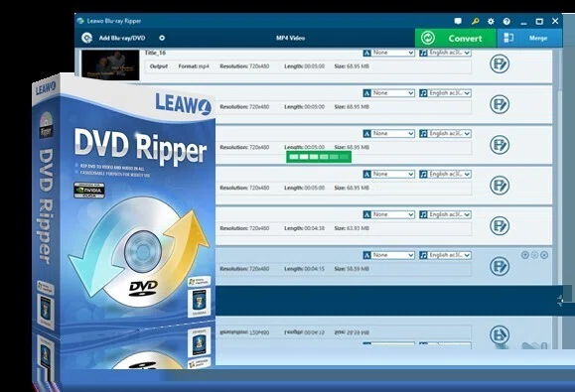This screenshot has height=392, width=575.
Task: Open the English audio dropdown for Title_16
Action: [x=450, y=53]
